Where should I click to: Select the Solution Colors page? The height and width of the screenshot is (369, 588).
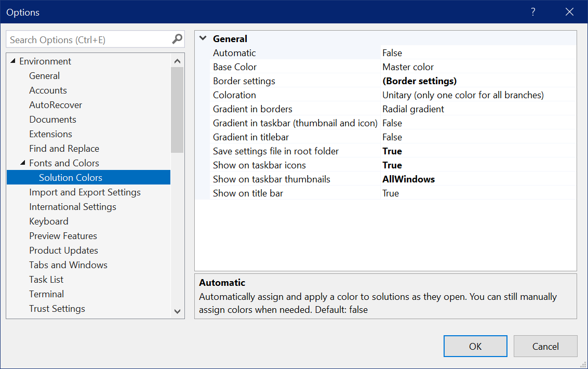pyautogui.click(x=88, y=178)
